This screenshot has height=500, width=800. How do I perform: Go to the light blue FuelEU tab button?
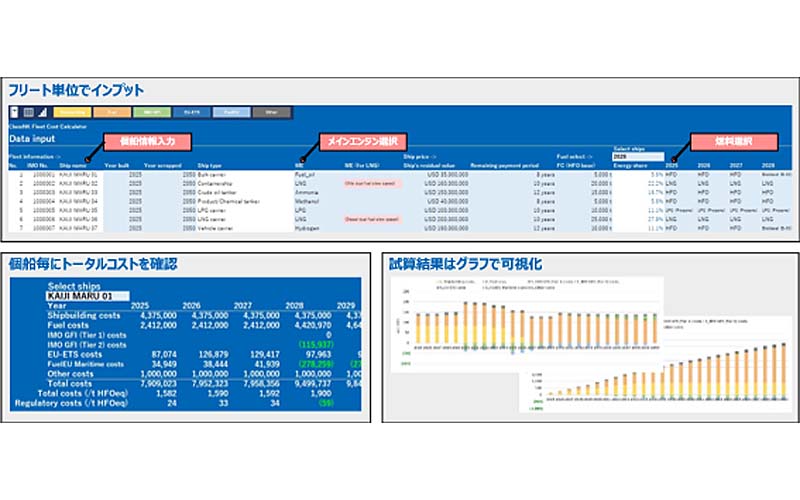[231, 112]
